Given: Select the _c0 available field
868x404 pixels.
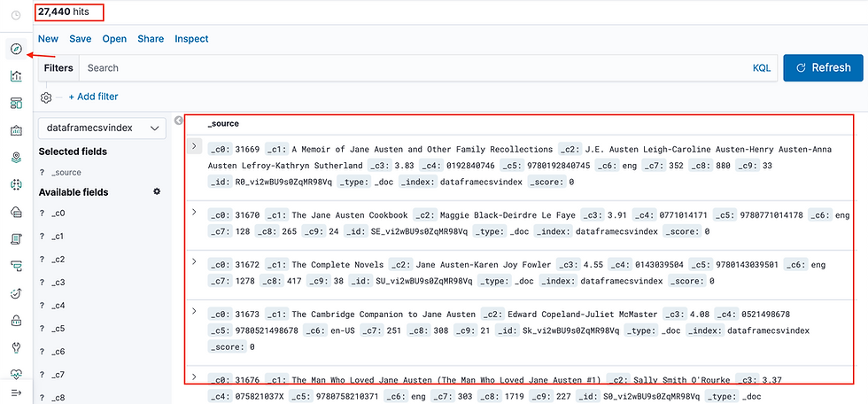Looking at the screenshot, I should point(58,213).
